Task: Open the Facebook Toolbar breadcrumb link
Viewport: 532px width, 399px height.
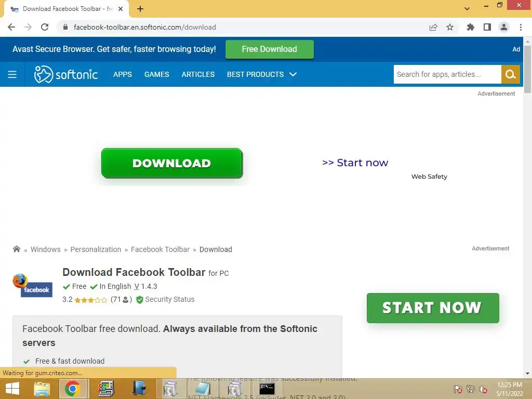Action: click(160, 249)
